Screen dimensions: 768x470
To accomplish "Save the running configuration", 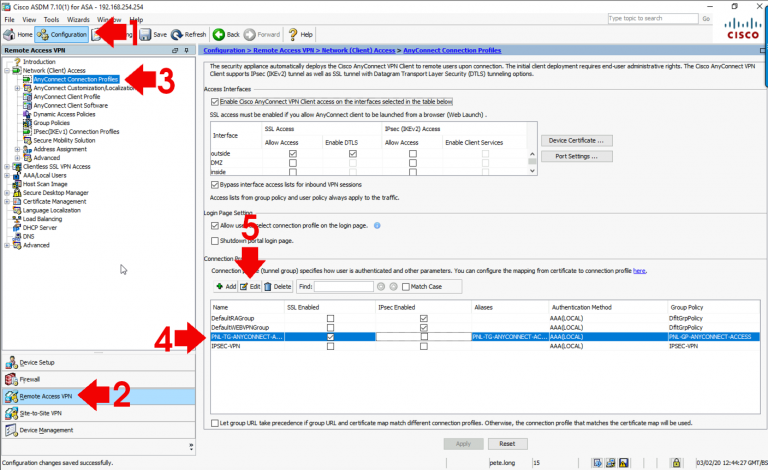I will pos(153,35).
